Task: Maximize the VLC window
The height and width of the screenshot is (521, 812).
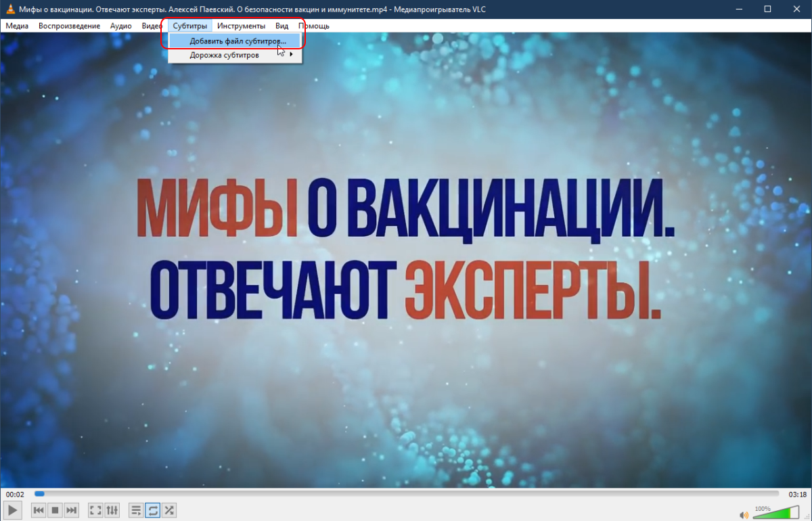Action: click(x=767, y=9)
